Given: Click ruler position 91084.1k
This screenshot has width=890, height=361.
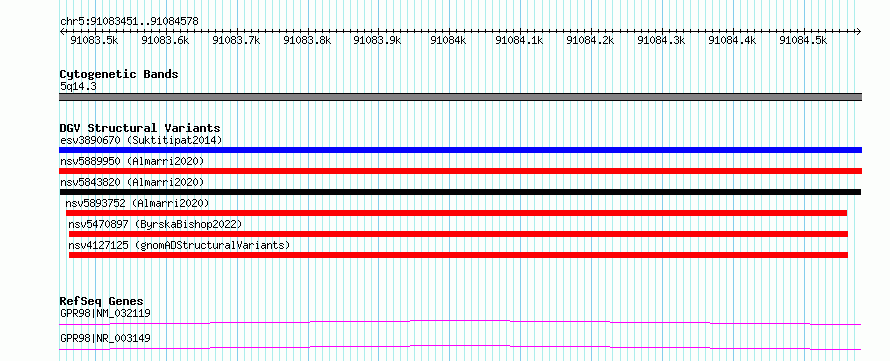Looking at the screenshot, I should point(519,40).
